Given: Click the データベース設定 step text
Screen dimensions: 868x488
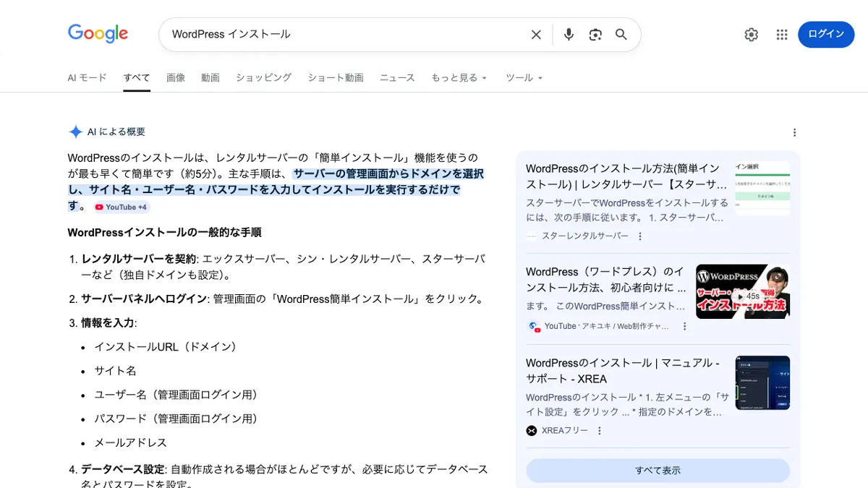Looking at the screenshot, I should [x=123, y=469].
